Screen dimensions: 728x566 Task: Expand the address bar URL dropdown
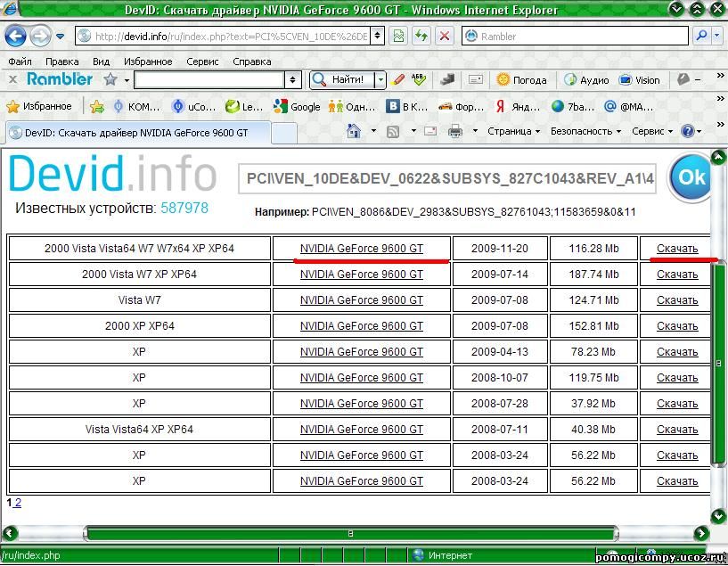378,36
